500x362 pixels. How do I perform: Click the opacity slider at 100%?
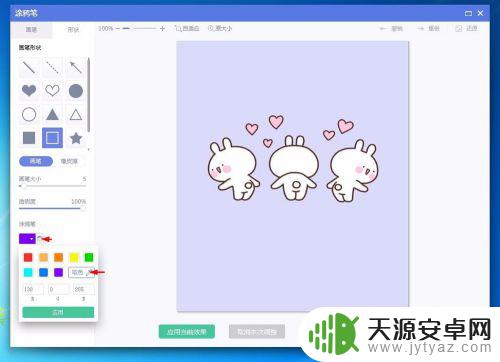click(x=52, y=209)
